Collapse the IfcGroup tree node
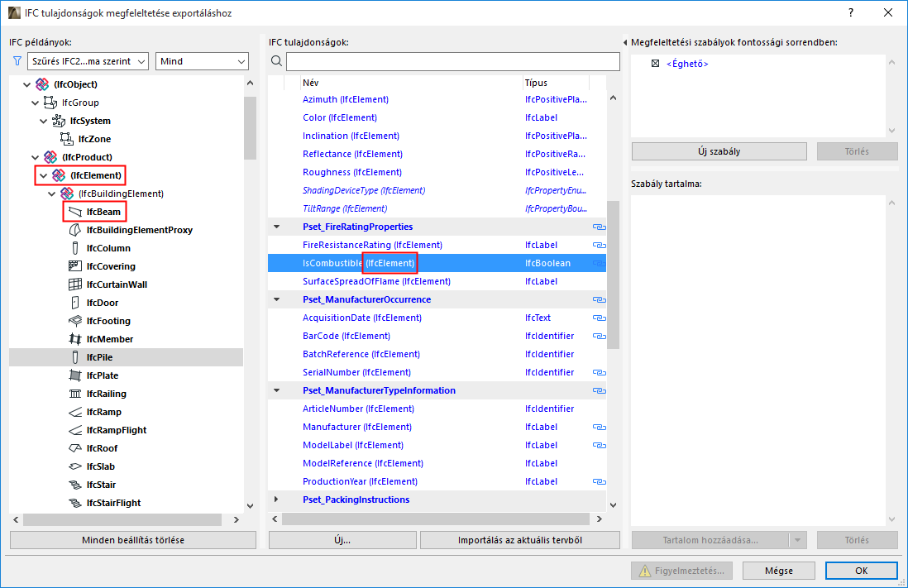The height and width of the screenshot is (588, 908). [x=35, y=103]
